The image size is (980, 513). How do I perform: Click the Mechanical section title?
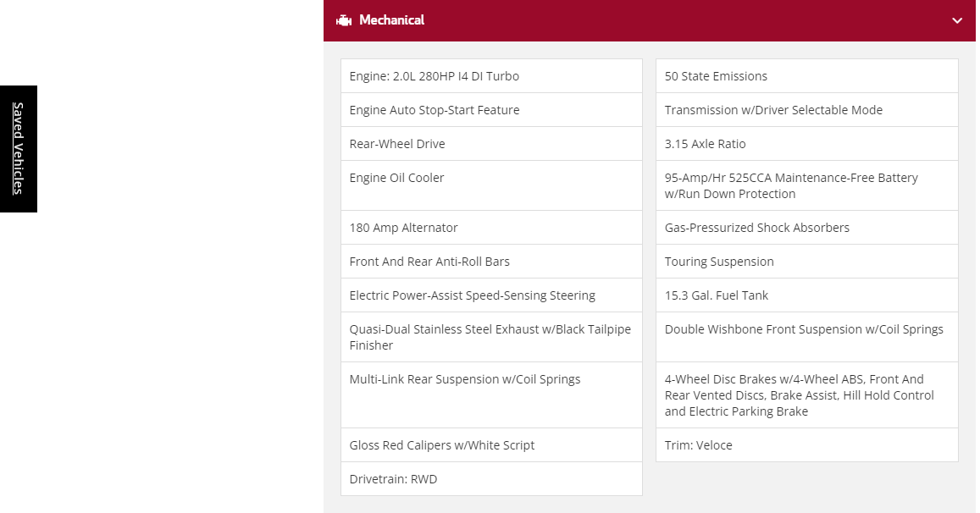point(391,20)
